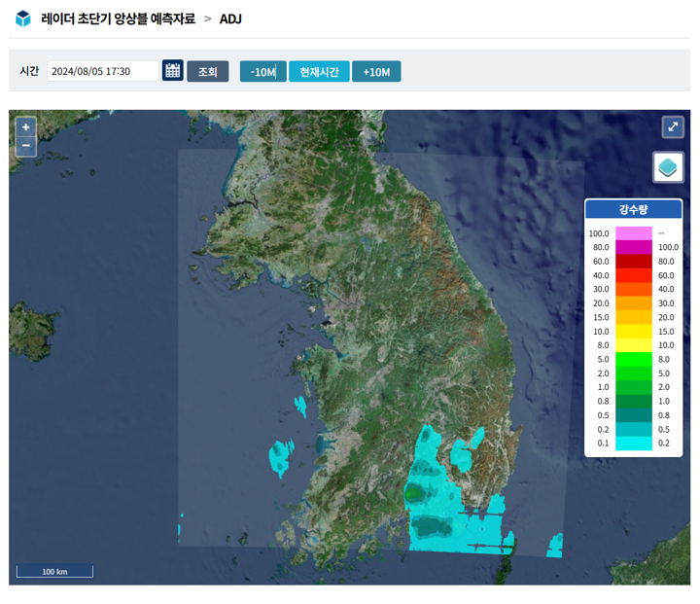
Task: Zoom out of the map with the minus button
Action: (x=26, y=146)
